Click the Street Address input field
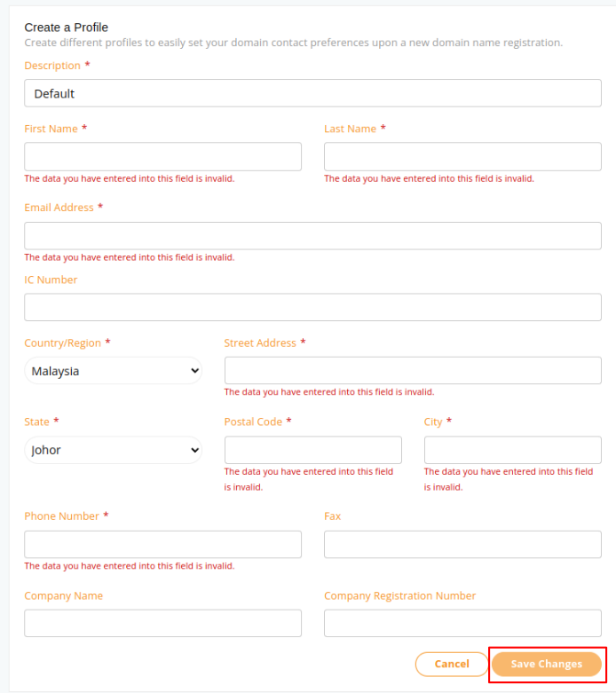The height and width of the screenshot is (693, 616). tap(413, 371)
